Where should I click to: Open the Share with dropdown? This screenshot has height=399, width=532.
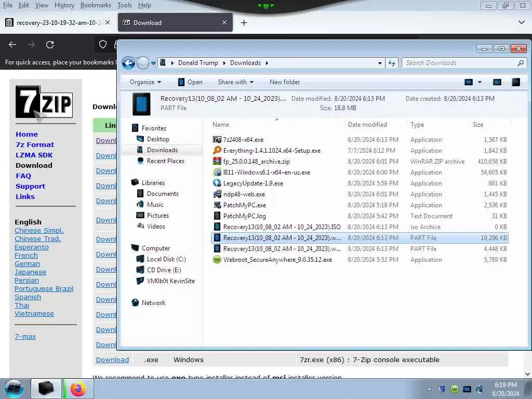pyautogui.click(x=236, y=82)
